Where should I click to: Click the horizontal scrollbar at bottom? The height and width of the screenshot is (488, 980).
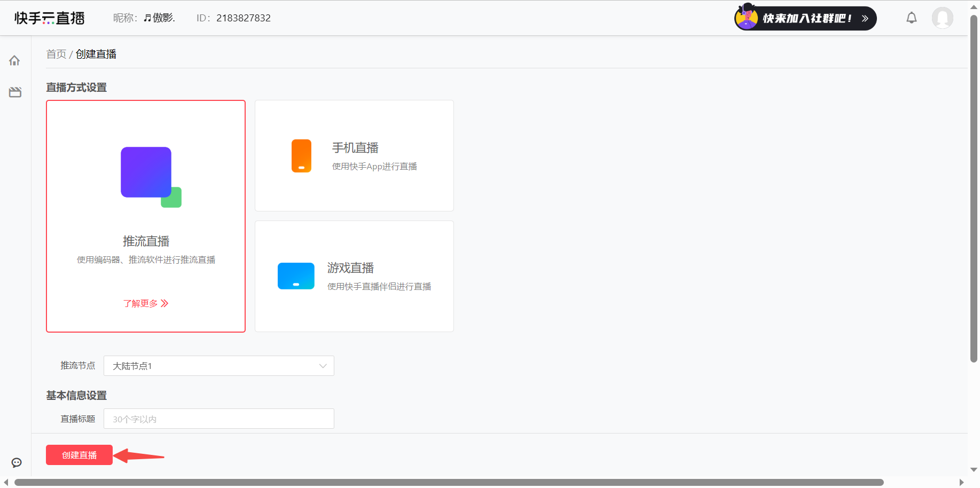(x=449, y=482)
